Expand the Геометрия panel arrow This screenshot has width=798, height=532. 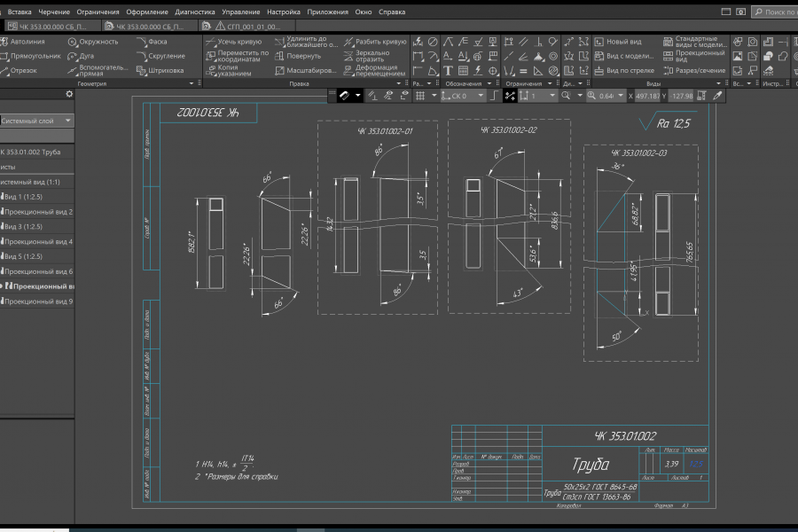(192, 83)
